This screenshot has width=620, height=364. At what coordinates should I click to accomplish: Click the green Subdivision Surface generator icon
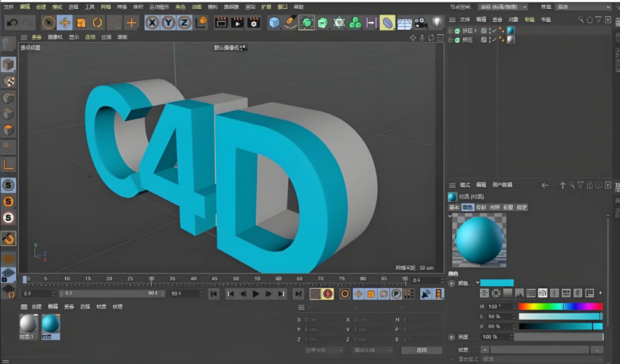(306, 23)
